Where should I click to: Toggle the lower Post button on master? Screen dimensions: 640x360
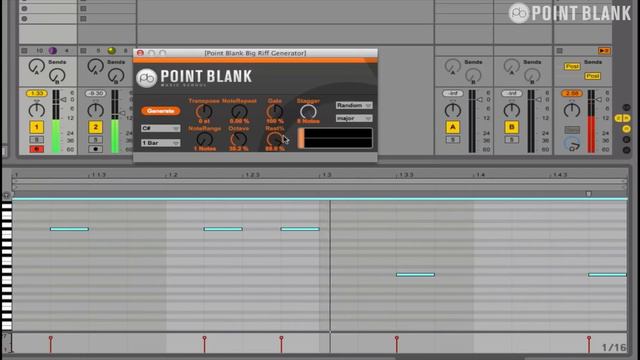point(592,76)
